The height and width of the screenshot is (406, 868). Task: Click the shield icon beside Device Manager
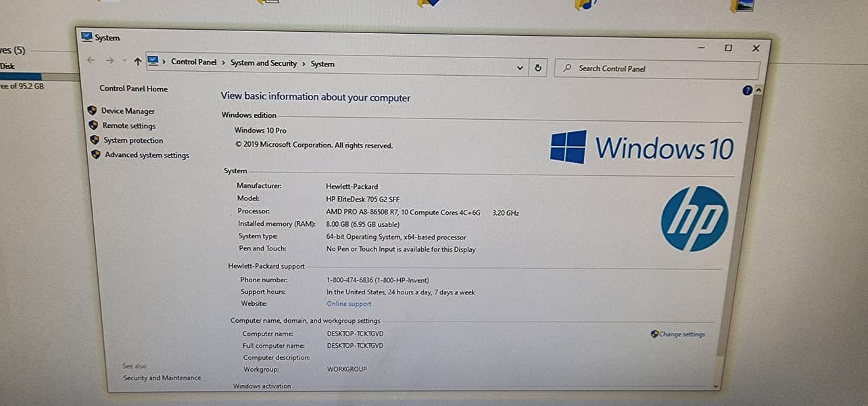pyautogui.click(x=93, y=110)
